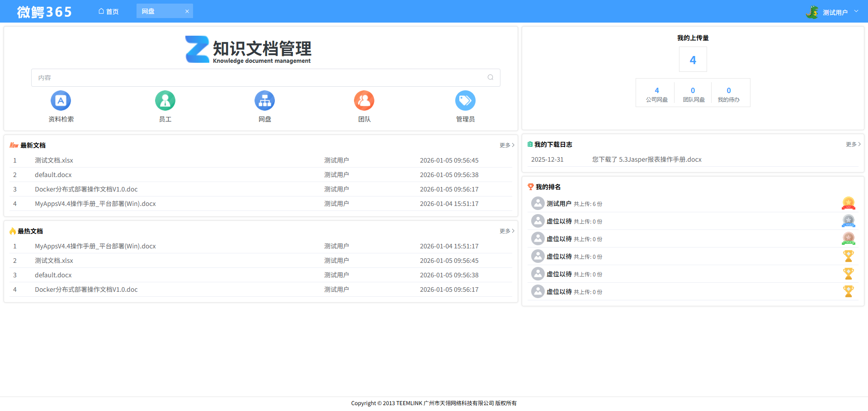Click the 内容 search input field
868x411 pixels.
[265, 78]
